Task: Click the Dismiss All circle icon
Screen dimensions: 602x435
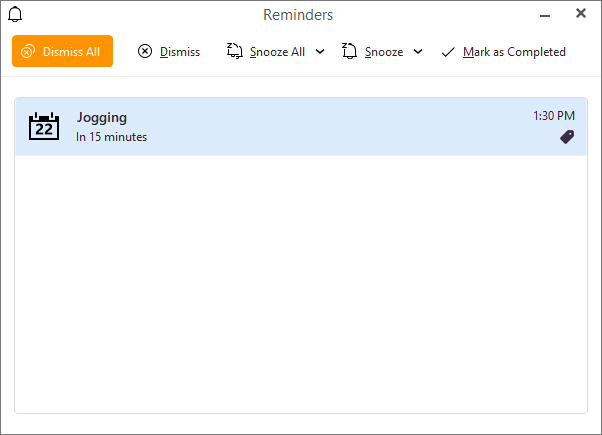Action: [x=28, y=51]
